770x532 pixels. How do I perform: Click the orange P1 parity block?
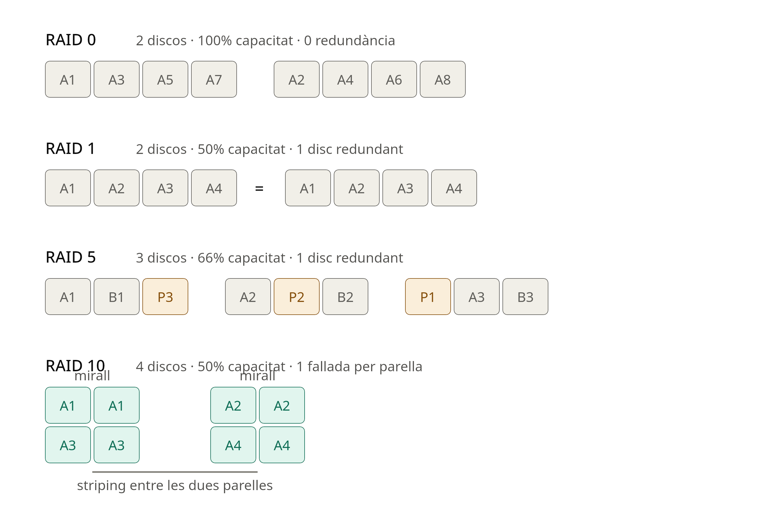point(428,297)
